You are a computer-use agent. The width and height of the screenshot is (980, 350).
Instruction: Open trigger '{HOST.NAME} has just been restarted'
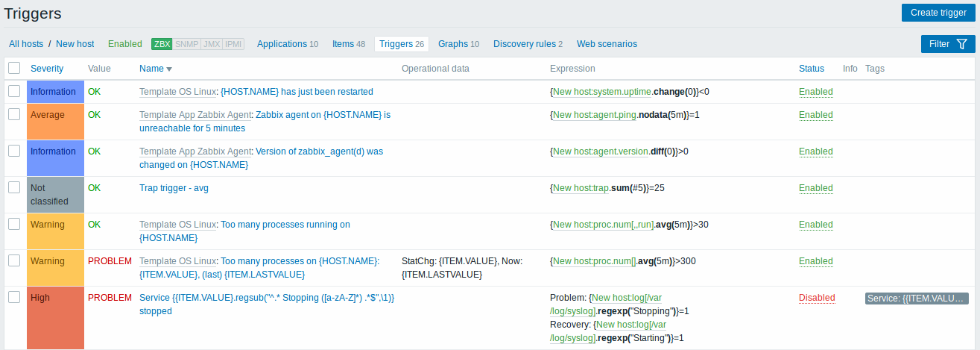297,92
